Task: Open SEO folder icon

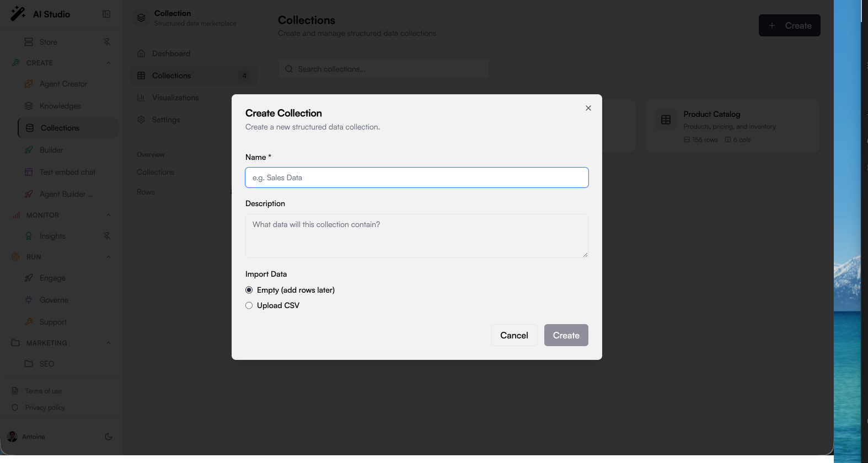Action: [29, 364]
